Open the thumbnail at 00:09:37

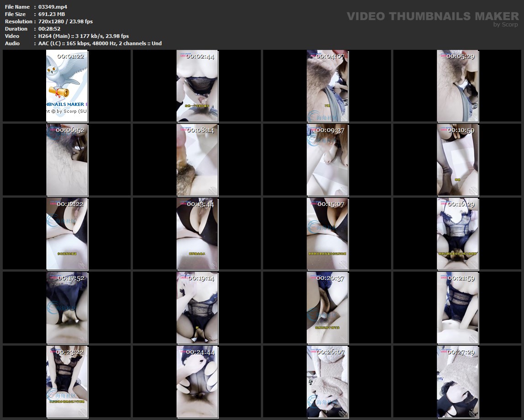327,160
